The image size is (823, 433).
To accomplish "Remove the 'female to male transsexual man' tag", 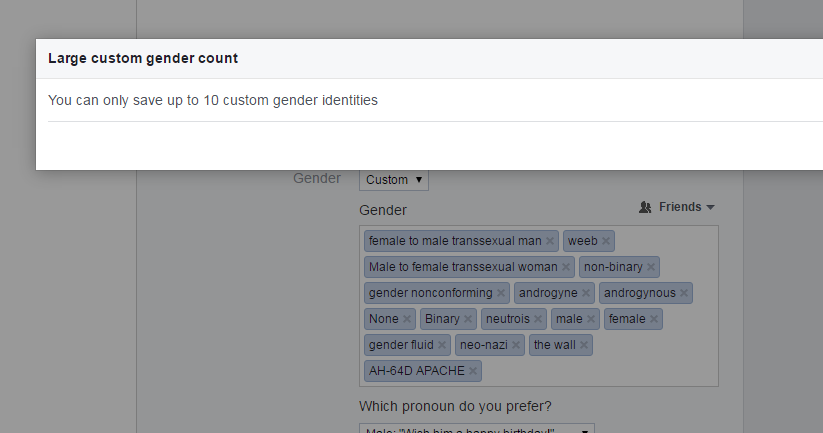I will (550, 241).
